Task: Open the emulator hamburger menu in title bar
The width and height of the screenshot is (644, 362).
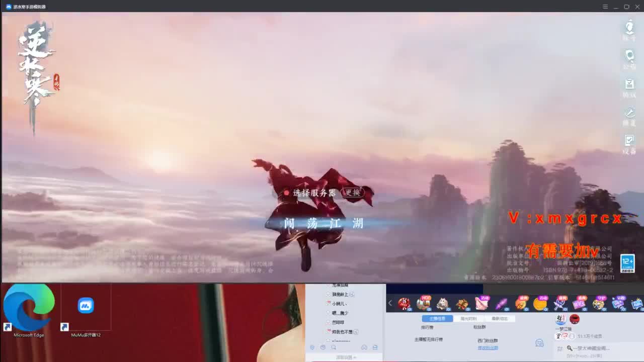Action: (605, 7)
